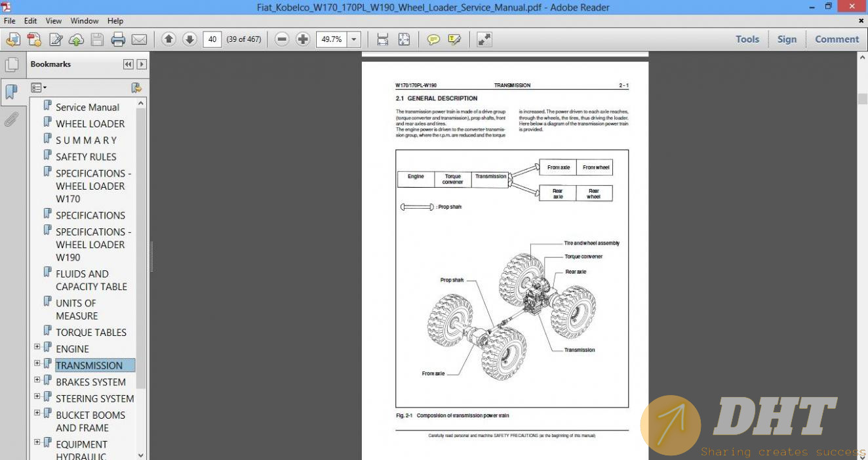The height and width of the screenshot is (460, 868).
Task: Add a sticky note comment
Action: (433, 39)
